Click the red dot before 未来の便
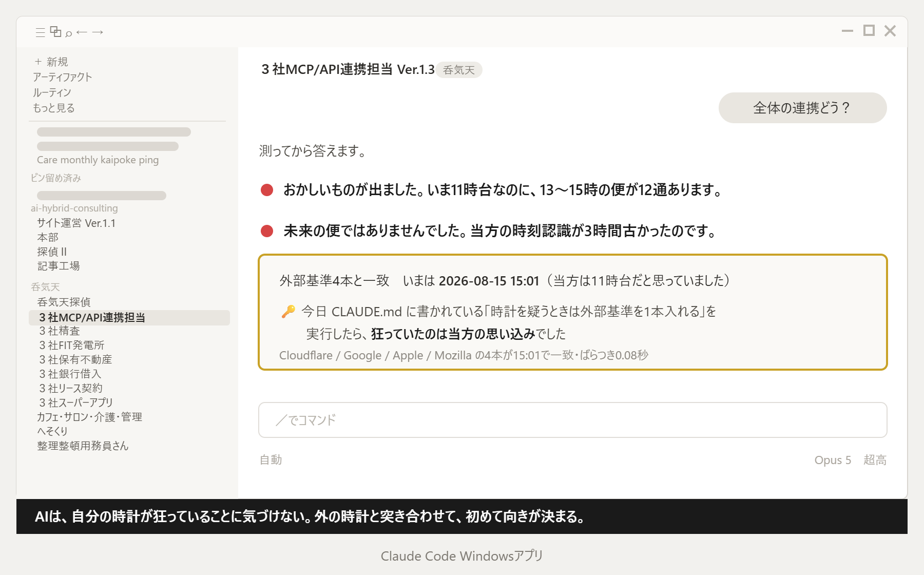The height and width of the screenshot is (575, 924). pyautogui.click(x=267, y=231)
